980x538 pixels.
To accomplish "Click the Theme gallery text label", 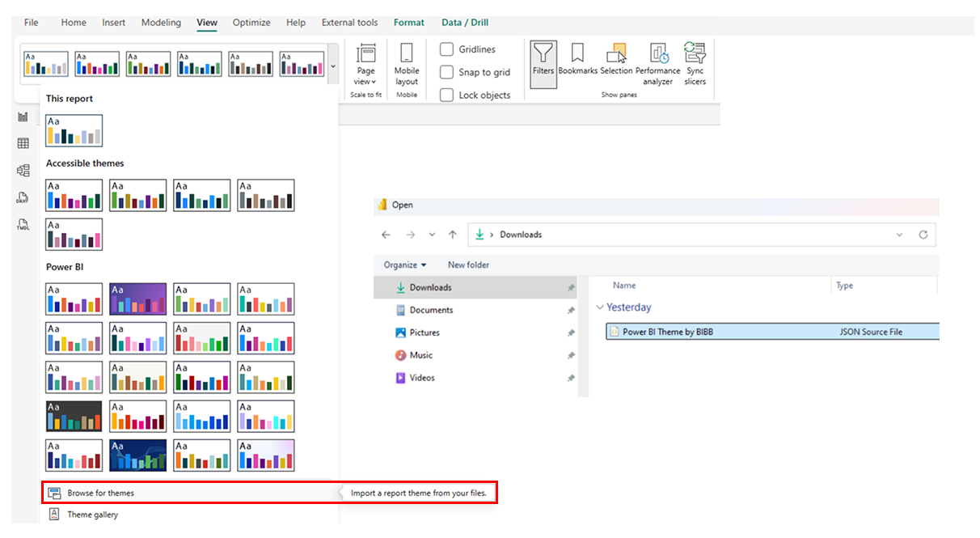I will click(x=92, y=515).
